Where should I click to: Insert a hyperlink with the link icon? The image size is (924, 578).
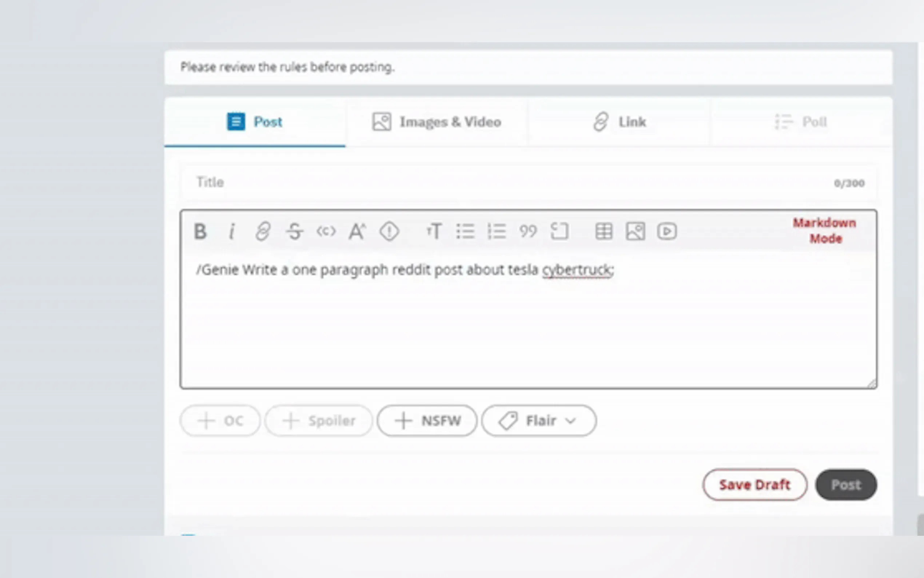[263, 231]
